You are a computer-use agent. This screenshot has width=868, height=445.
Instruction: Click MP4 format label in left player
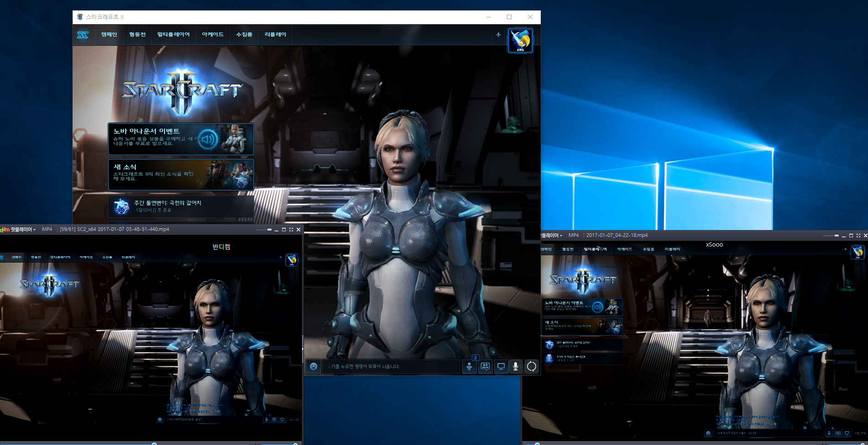coord(47,229)
